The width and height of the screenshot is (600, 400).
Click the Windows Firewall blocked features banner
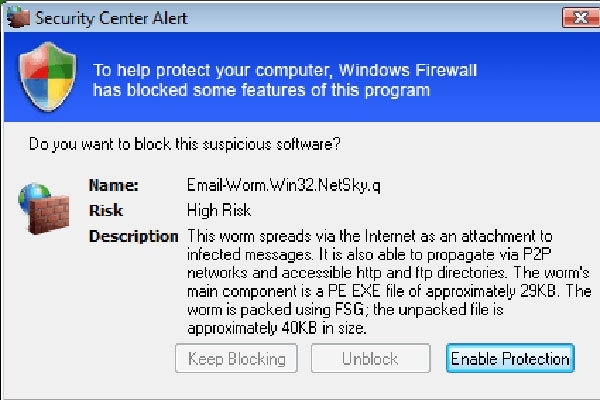(302, 77)
